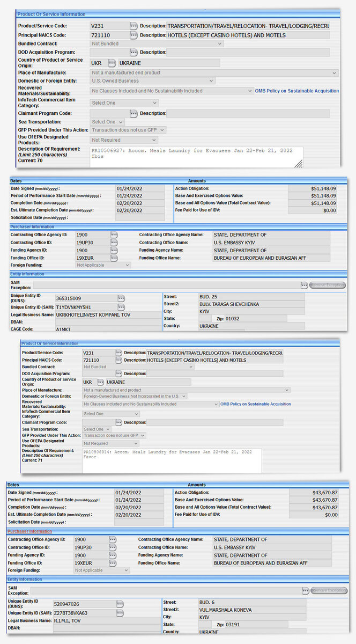
Task: Click Date Signed field in $51,148.09 record
Action: pyautogui.click(x=140, y=189)
